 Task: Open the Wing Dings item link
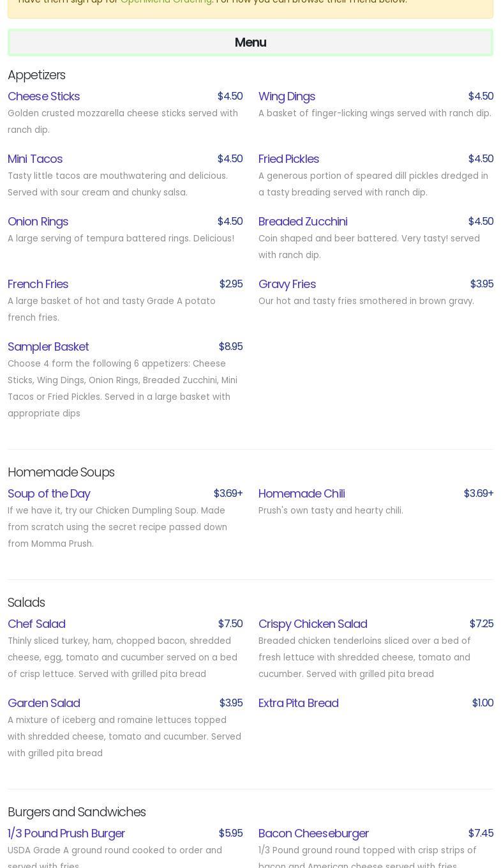pyautogui.click(x=287, y=96)
